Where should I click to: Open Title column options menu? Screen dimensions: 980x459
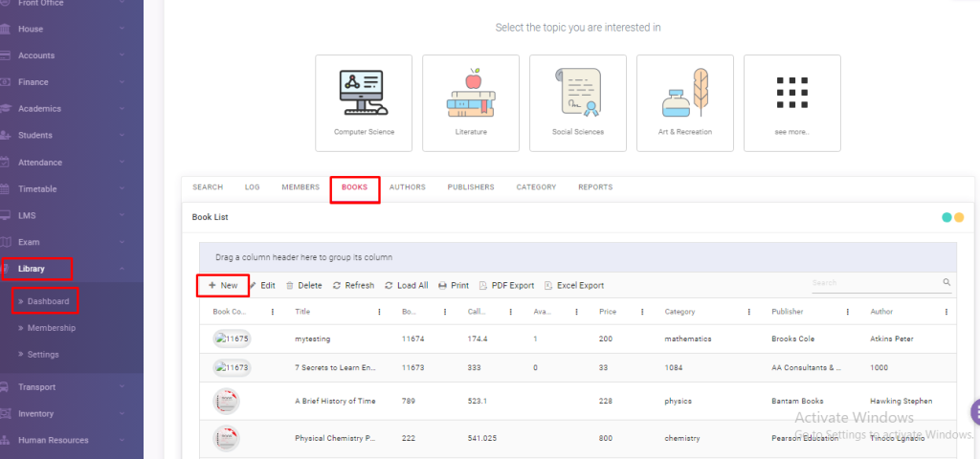[x=380, y=312]
